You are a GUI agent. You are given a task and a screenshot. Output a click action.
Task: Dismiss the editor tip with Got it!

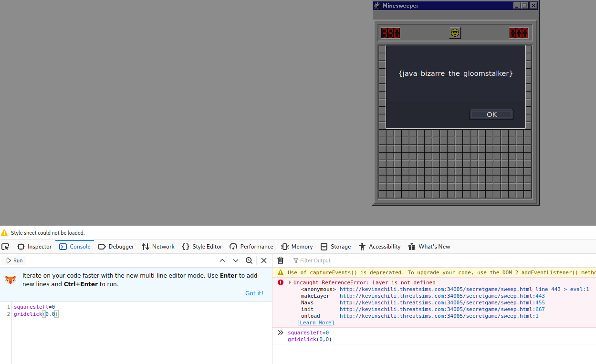point(254,293)
